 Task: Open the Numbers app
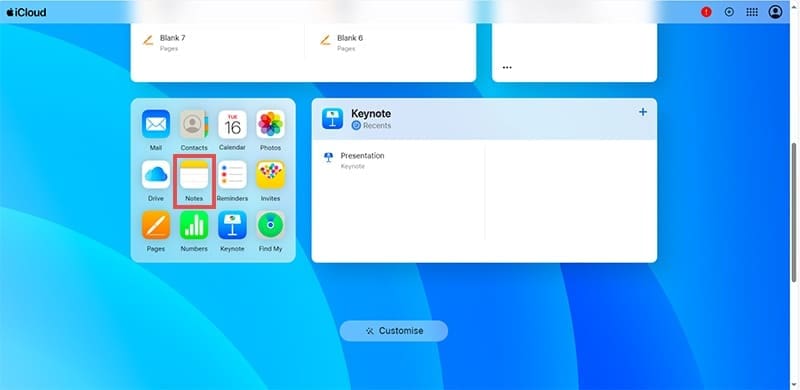(x=194, y=225)
